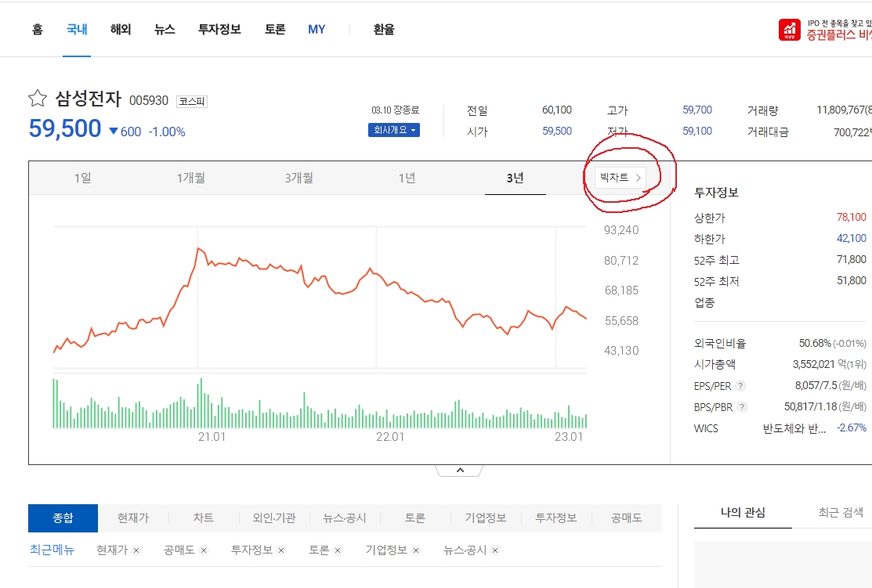
Task: Open the 차트 tab
Action: point(204,518)
